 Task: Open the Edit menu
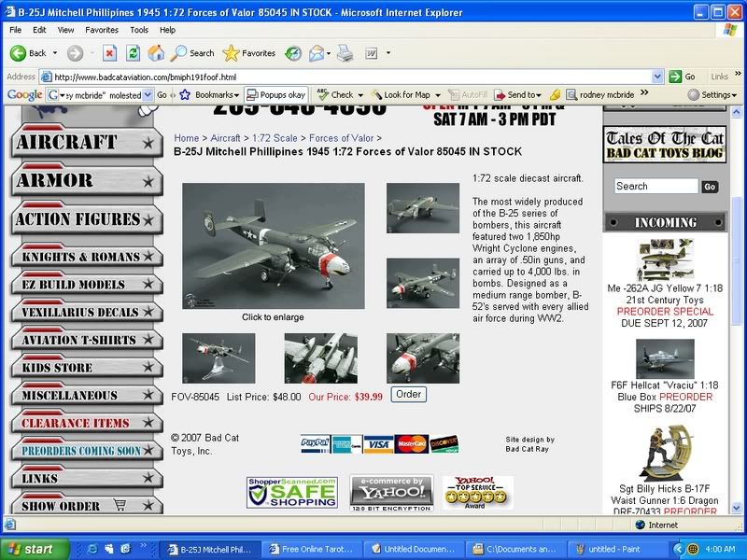click(x=39, y=30)
